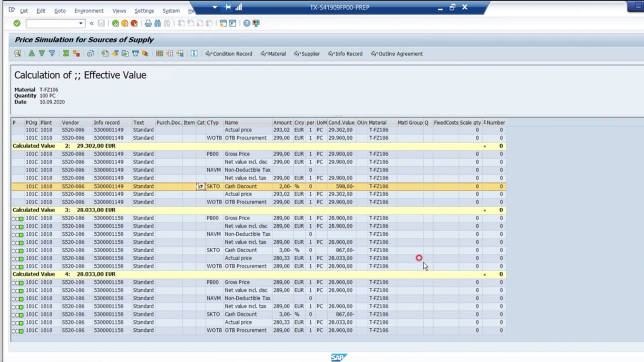Open the Goto menu
The height and width of the screenshot is (362, 644).
pyautogui.click(x=60, y=11)
